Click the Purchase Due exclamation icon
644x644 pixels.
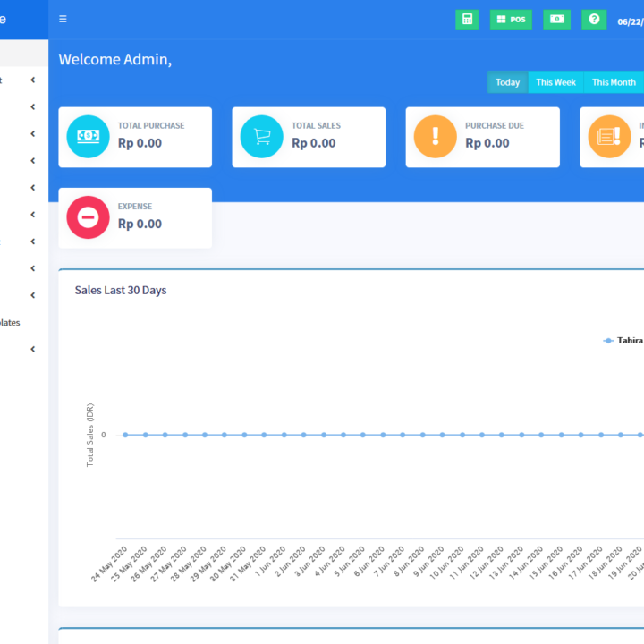(x=436, y=136)
